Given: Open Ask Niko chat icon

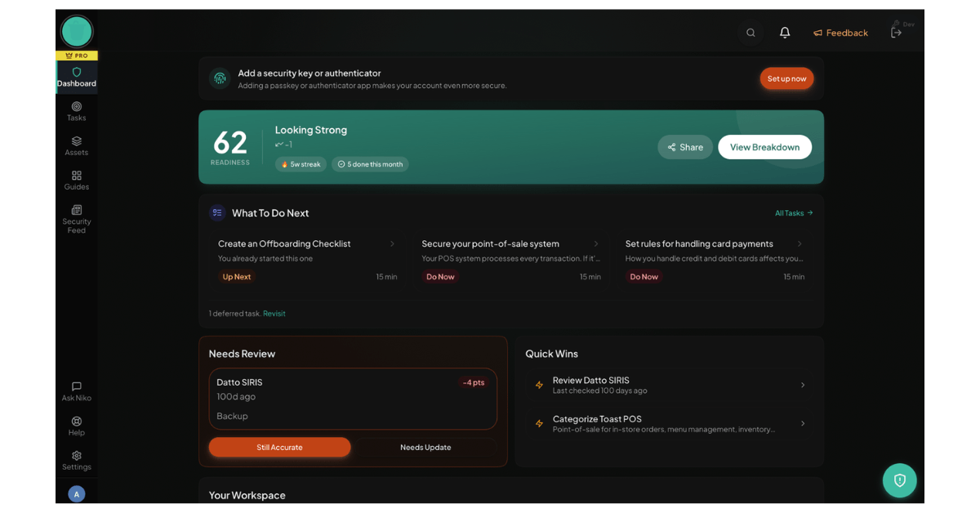Looking at the screenshot, I should [x=77, y=386].
